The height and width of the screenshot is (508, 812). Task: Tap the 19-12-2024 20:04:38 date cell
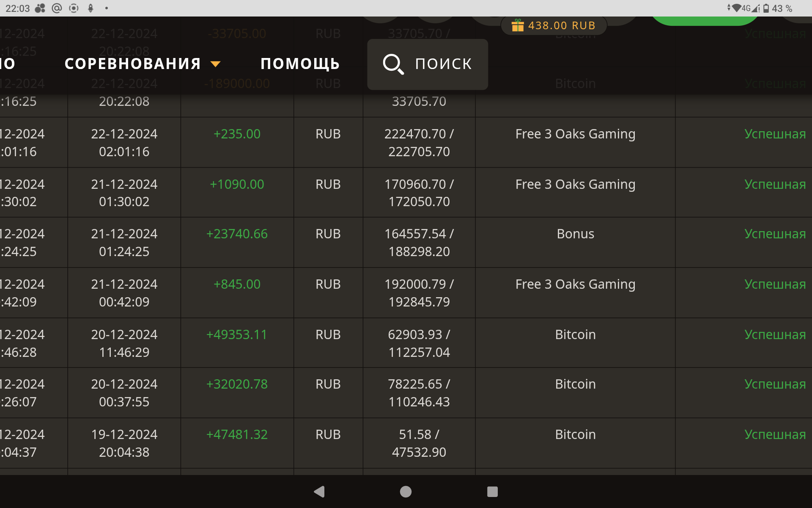(124, 443)
